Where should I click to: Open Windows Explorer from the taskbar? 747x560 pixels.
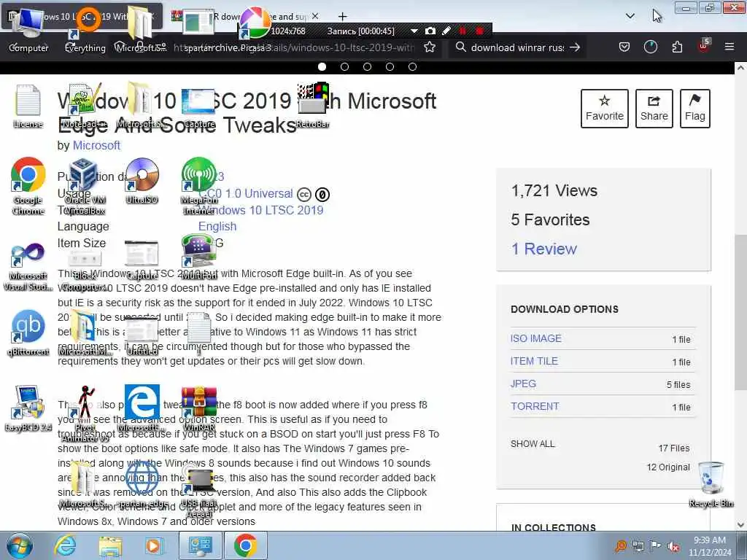point(110,545)
